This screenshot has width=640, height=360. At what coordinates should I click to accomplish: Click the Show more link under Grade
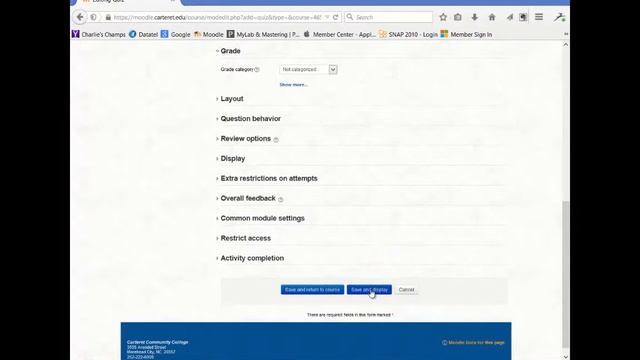click(293, 84)
